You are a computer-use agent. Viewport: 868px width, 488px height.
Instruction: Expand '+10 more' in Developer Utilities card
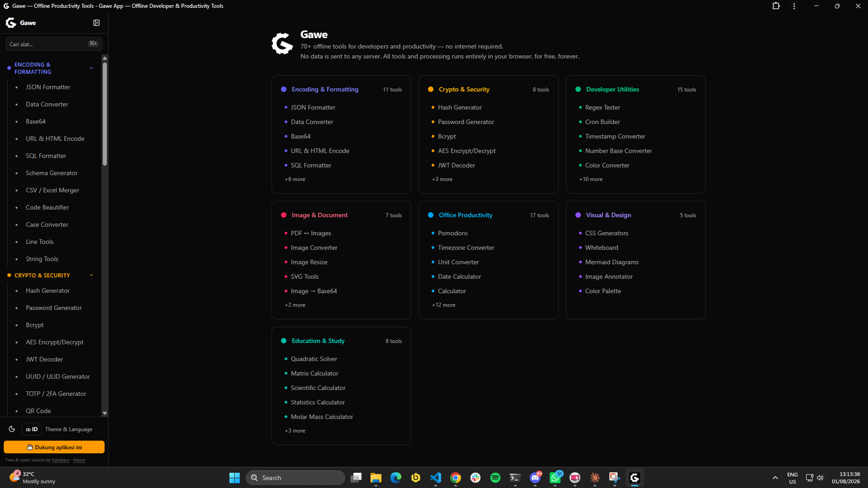pos(591,179)
